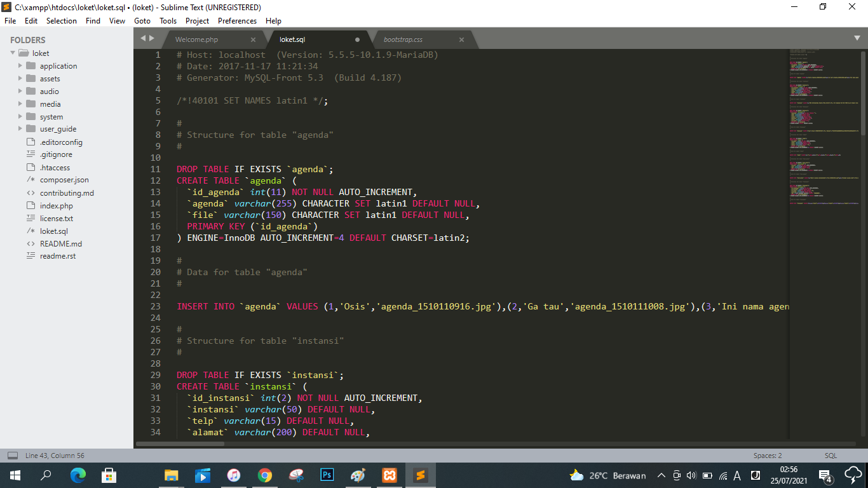Open File Explorer from taskbar
The image size is (868, 488).
[x=171, y=475]
